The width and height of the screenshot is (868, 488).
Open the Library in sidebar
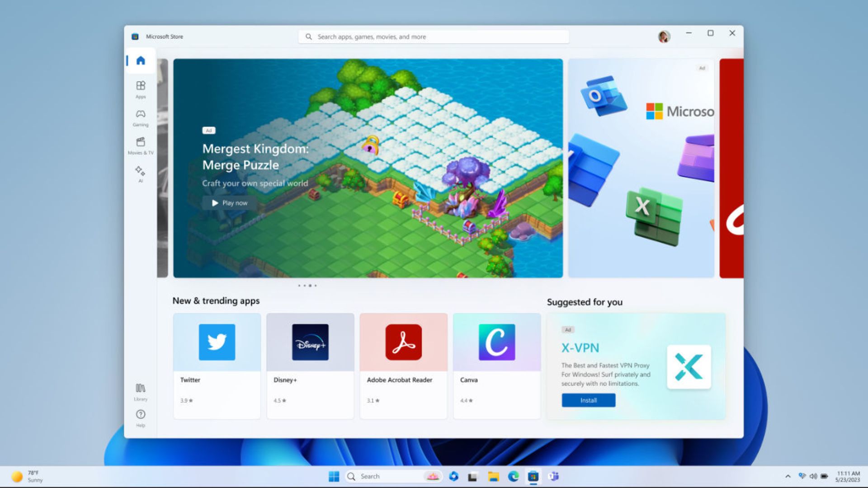pyautogui.click(x=141, y=392)
